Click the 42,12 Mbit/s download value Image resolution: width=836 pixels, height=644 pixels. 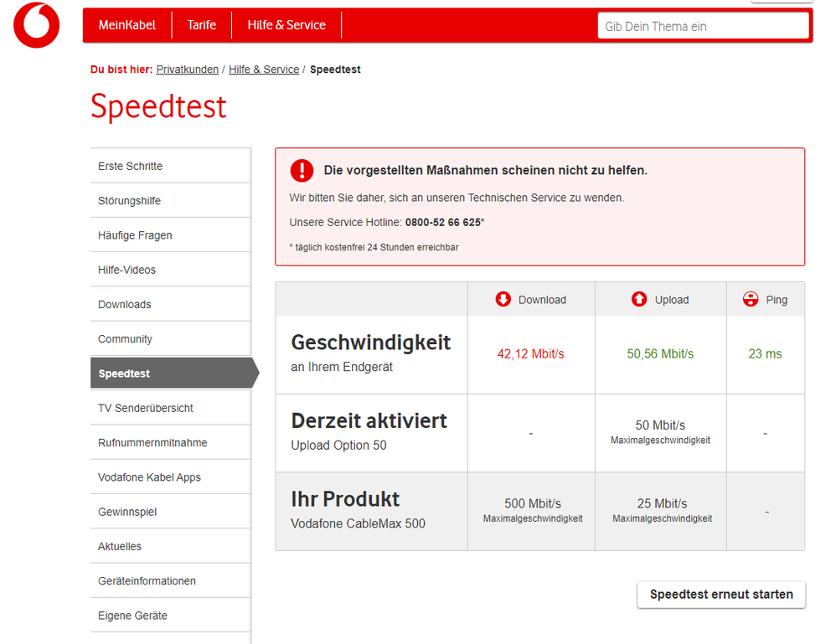click(530, 354)
